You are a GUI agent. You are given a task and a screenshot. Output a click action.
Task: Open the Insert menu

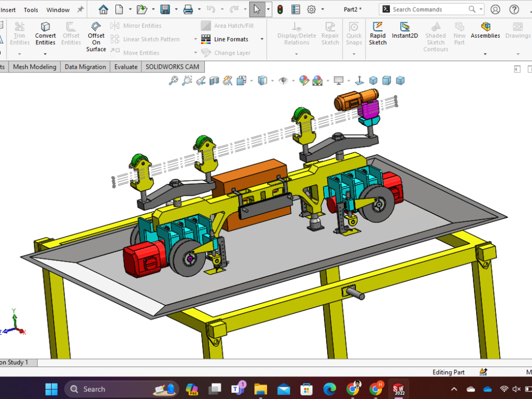point(8,10)
